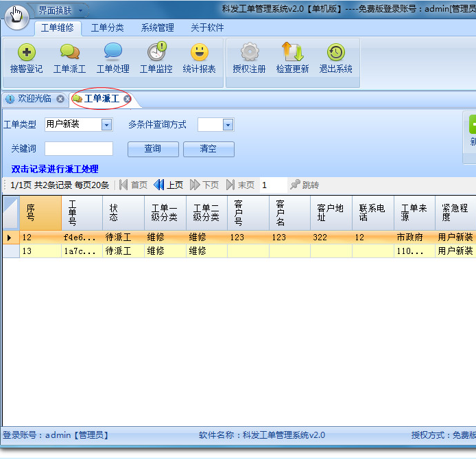The height and width of the screenshot is (462, 476).
Task: Click the 跳转 jump pin button
Action: (305, 185)
